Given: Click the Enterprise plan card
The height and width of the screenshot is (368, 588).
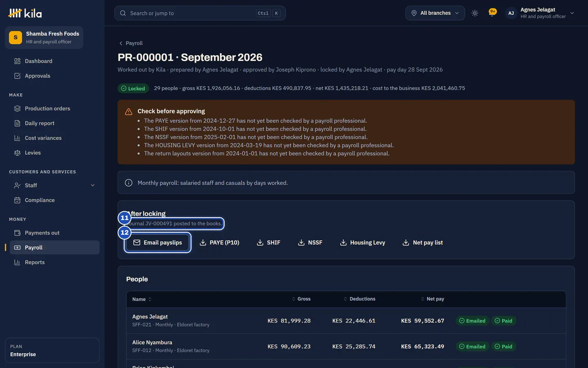Looking at the screenshot, I should (52, 350).
